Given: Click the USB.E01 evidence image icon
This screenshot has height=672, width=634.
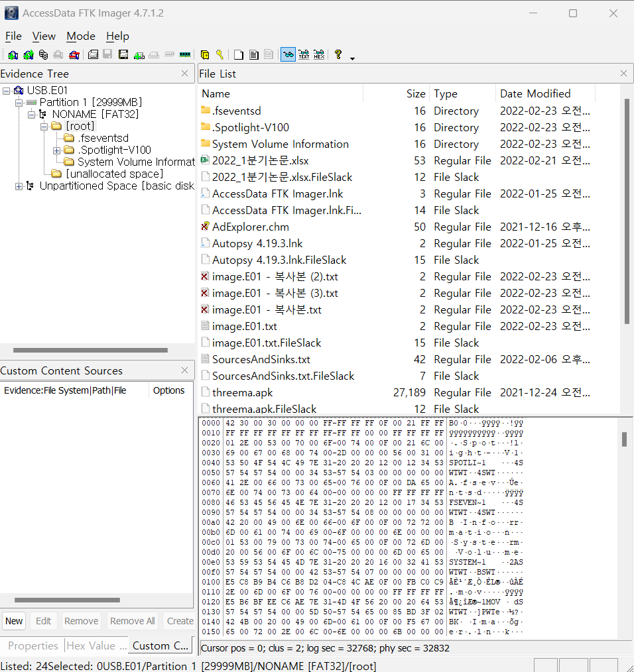Looking at the screenshot, I should 19,90.
